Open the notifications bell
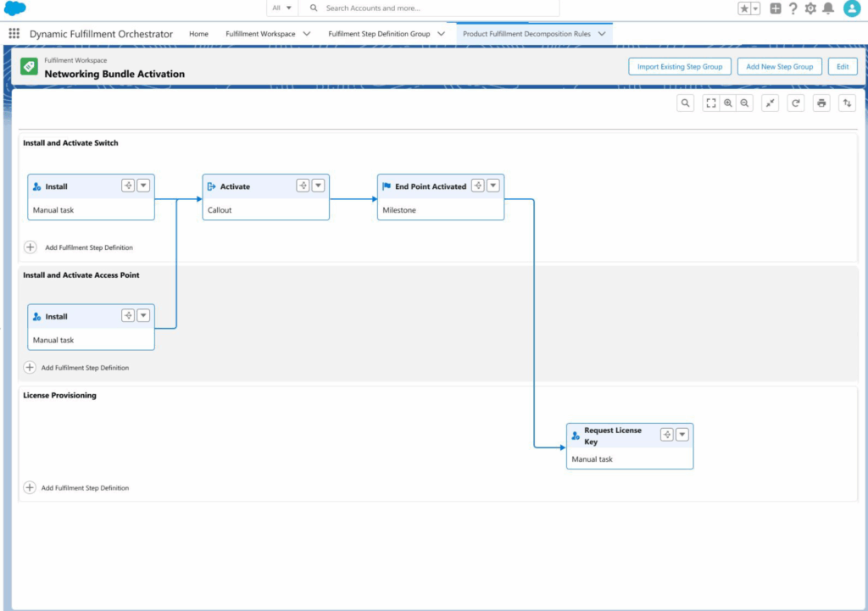868x611 pixels. click(x=828, y=8)
